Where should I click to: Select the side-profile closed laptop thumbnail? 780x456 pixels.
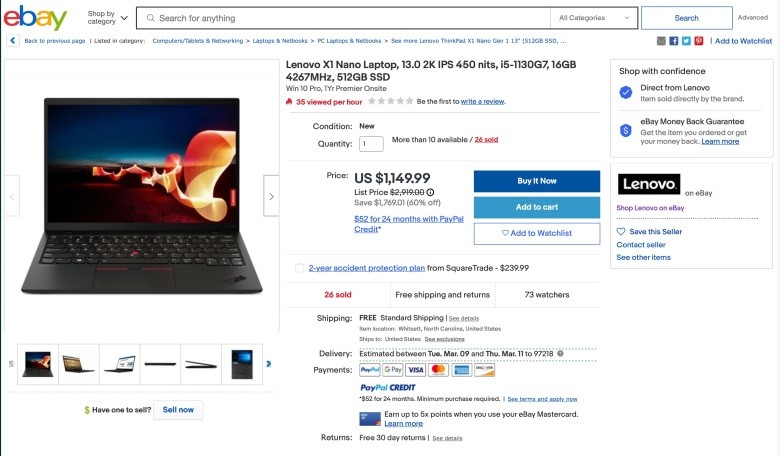pyautogui.click(x=160, y=364)
